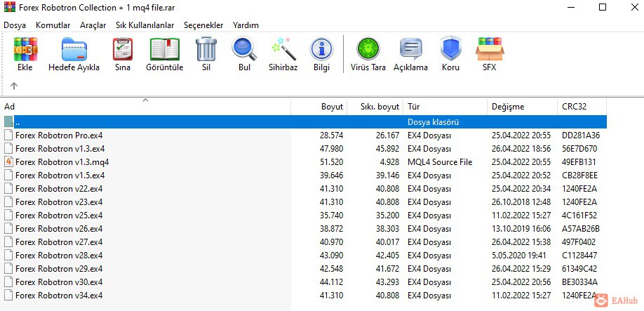
Task: Click folder icon of the '..' row
Action: 8,121
